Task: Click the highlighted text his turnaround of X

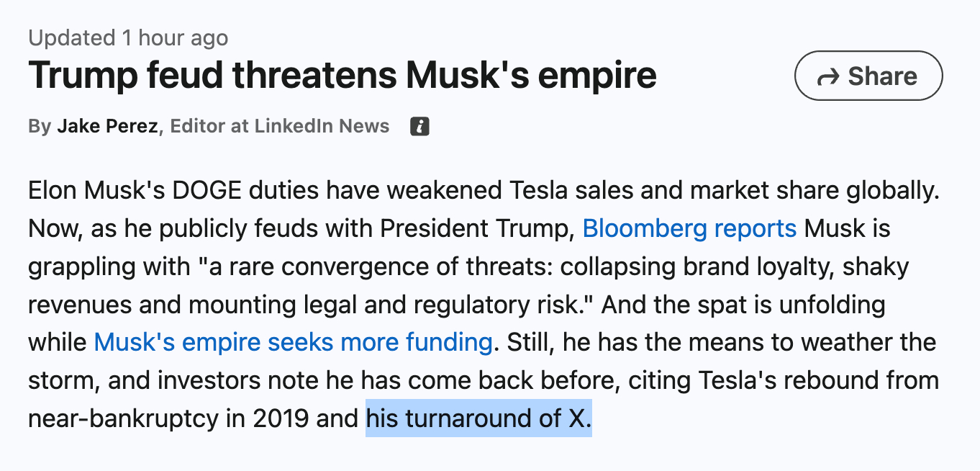Action: click(478, 418)
